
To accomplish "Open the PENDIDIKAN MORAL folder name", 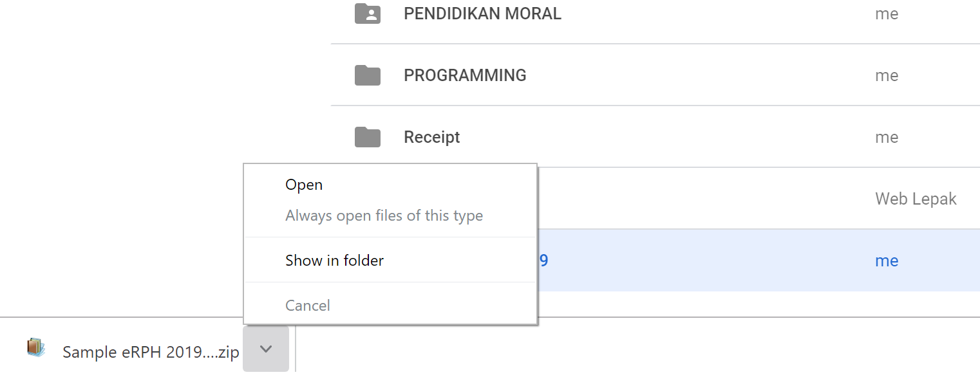I will coord(482,14).
